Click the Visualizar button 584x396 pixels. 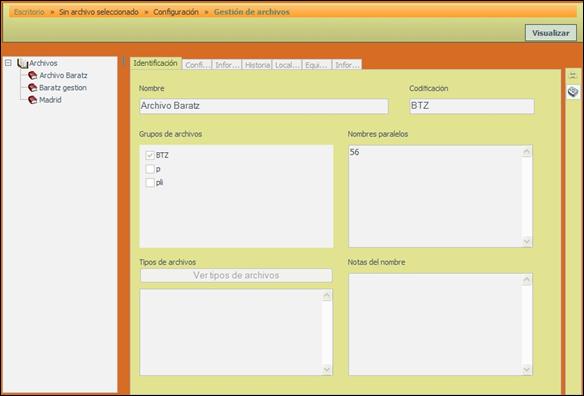551,33
